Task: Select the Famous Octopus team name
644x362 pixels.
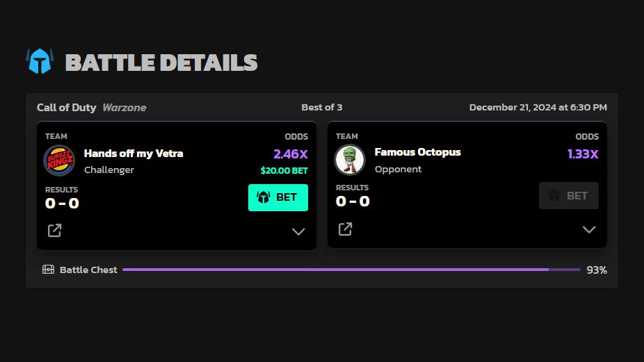Action: (418, 152)
